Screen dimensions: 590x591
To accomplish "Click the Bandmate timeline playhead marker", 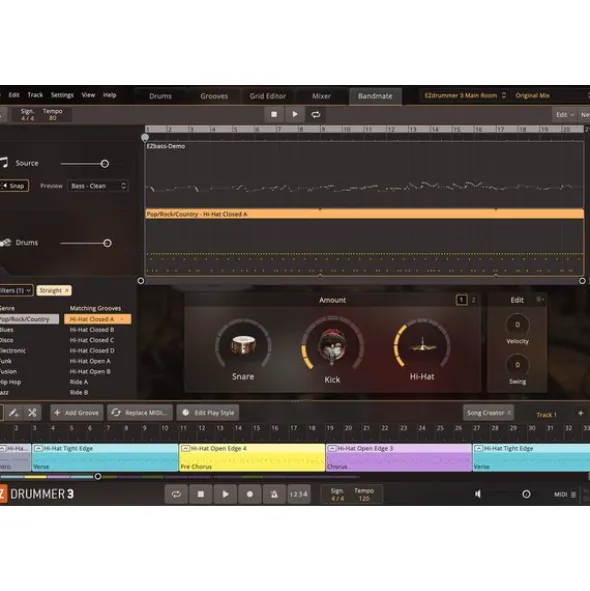I will click(145, 138).
